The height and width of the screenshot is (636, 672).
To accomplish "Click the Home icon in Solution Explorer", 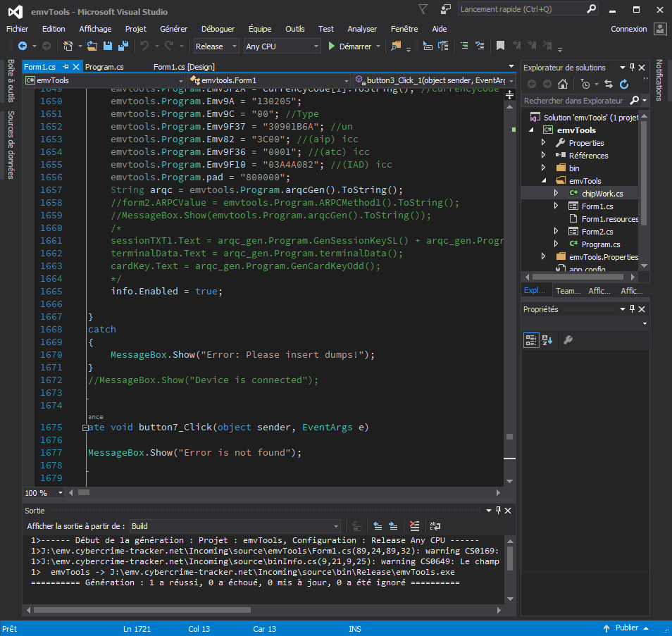I will pyautogui.click(x=562, y=84).
